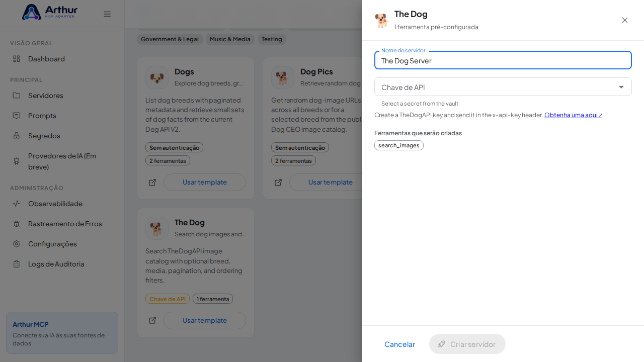Select the Testing filter chip
Viewport: 644px width, 362px height.
272,39
